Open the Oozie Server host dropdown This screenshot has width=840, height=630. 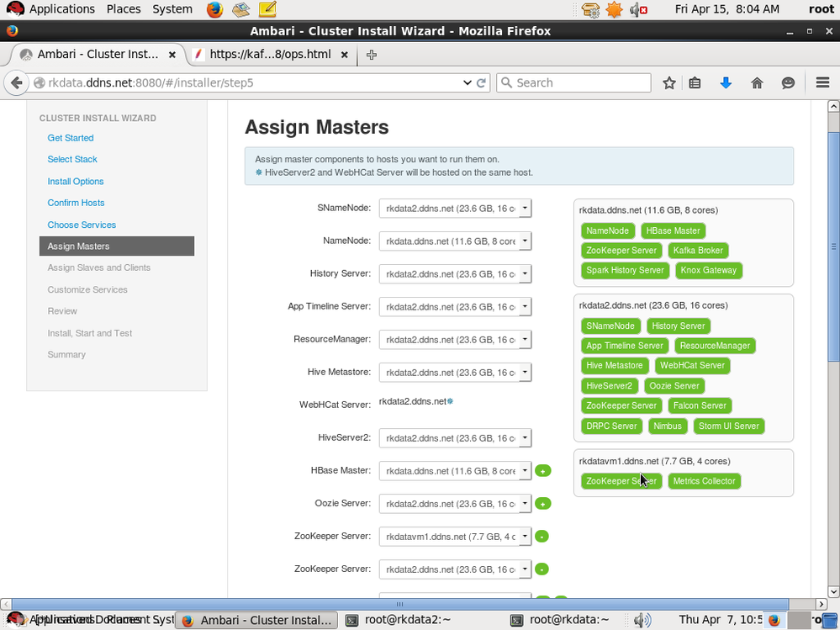(x=456, y=504)
